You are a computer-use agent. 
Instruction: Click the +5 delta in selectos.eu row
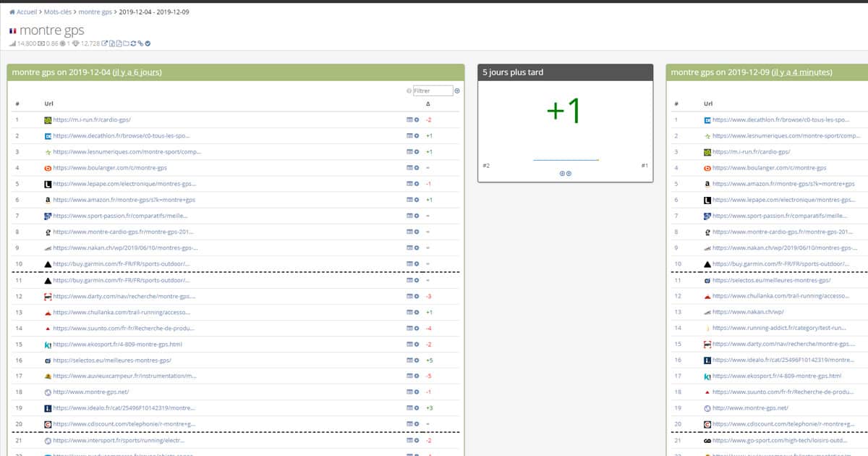point(429,360)
